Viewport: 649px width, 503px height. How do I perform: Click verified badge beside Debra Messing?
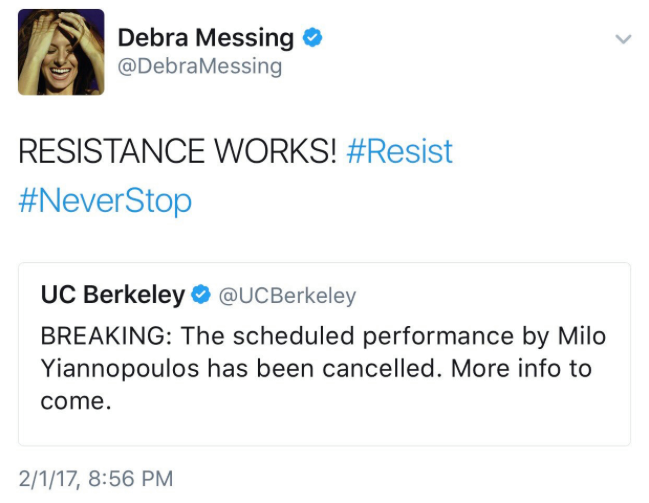click(313, 38)
